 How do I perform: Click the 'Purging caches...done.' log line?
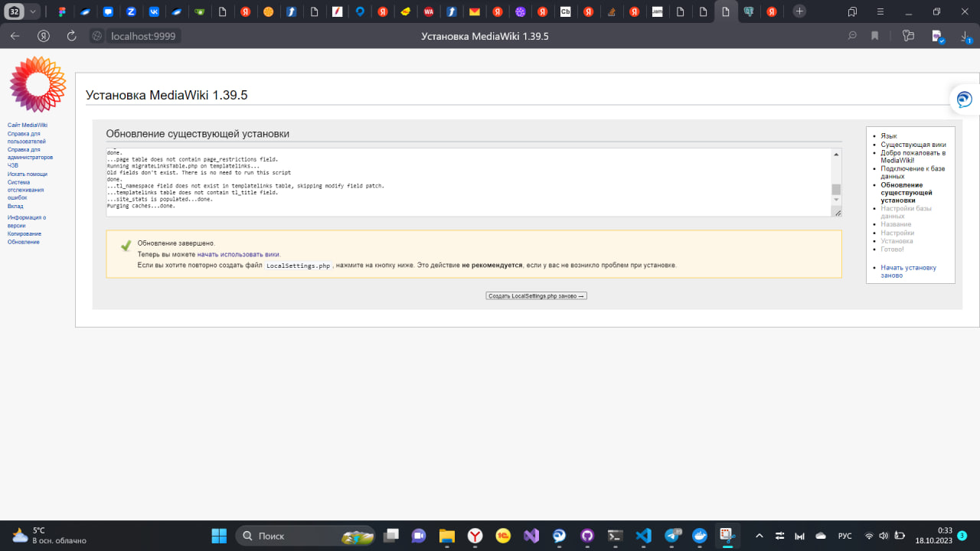[141, 206]
